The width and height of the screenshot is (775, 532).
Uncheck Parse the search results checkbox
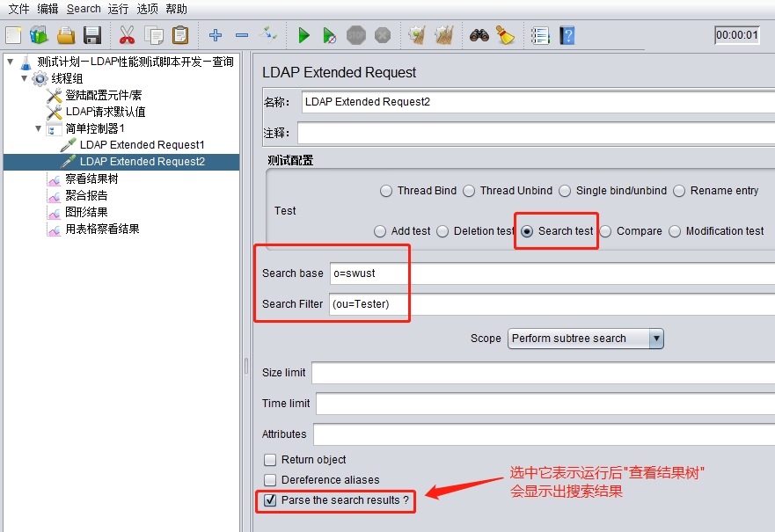(x=270, y=500)
